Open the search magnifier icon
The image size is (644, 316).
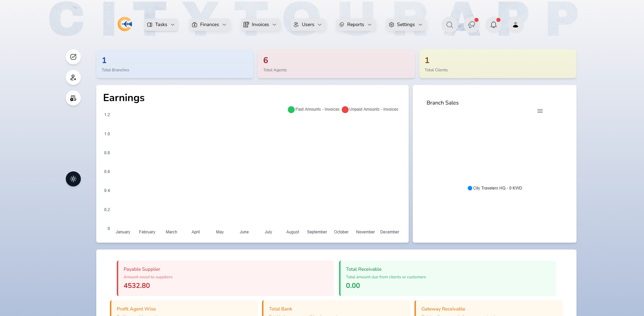[449, 25]
